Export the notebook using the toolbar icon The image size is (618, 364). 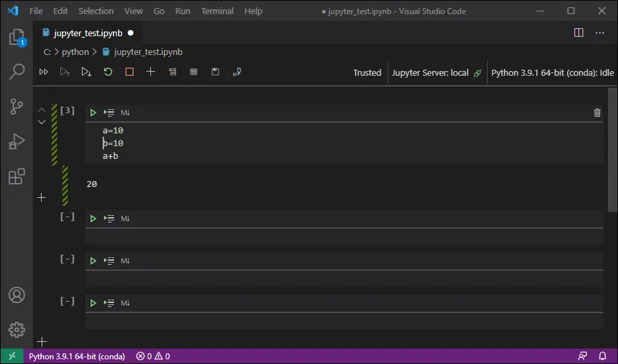pos(237,72)
